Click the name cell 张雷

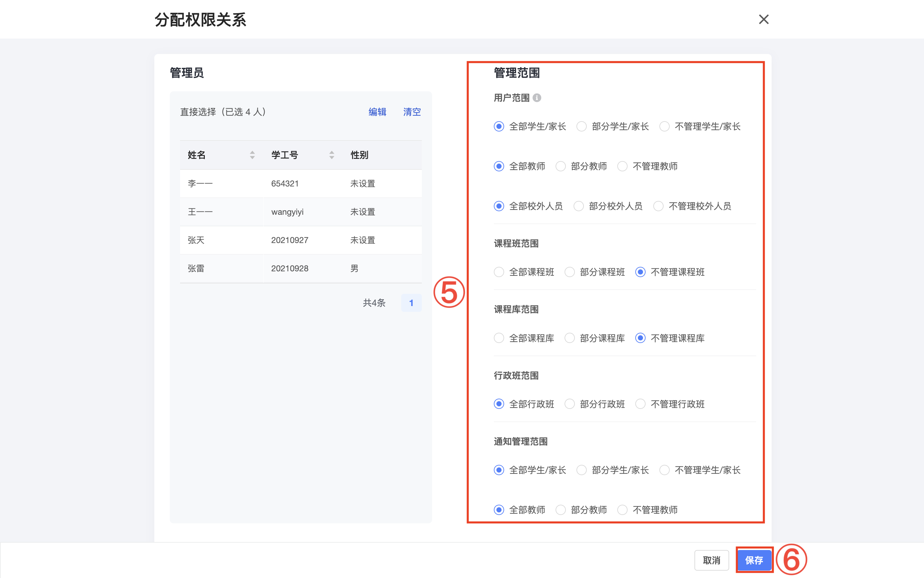[196, 268]
